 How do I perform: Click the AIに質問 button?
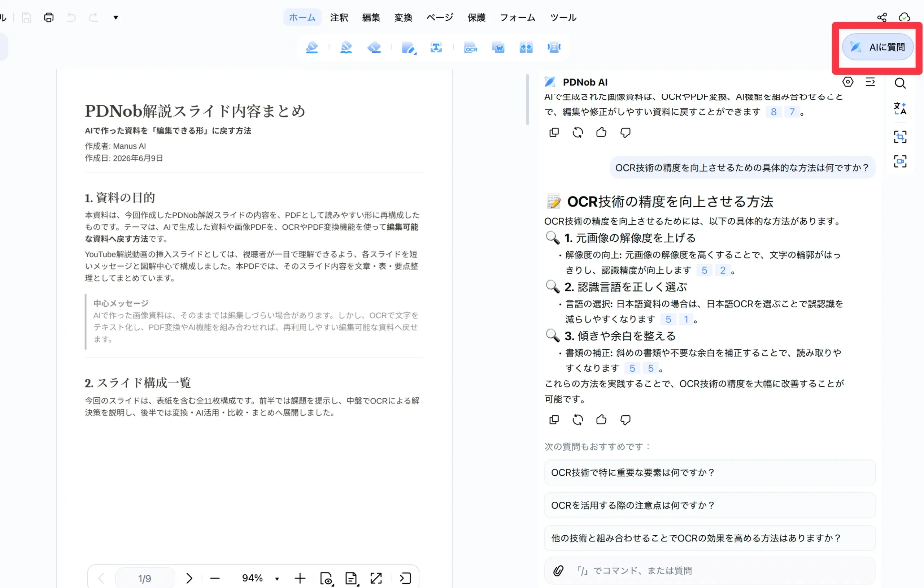click(877, 47)
